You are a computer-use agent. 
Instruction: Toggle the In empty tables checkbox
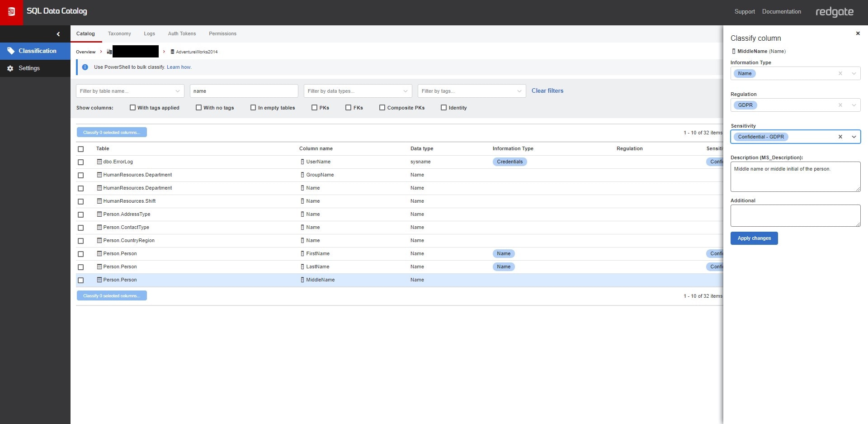(253, 108)
